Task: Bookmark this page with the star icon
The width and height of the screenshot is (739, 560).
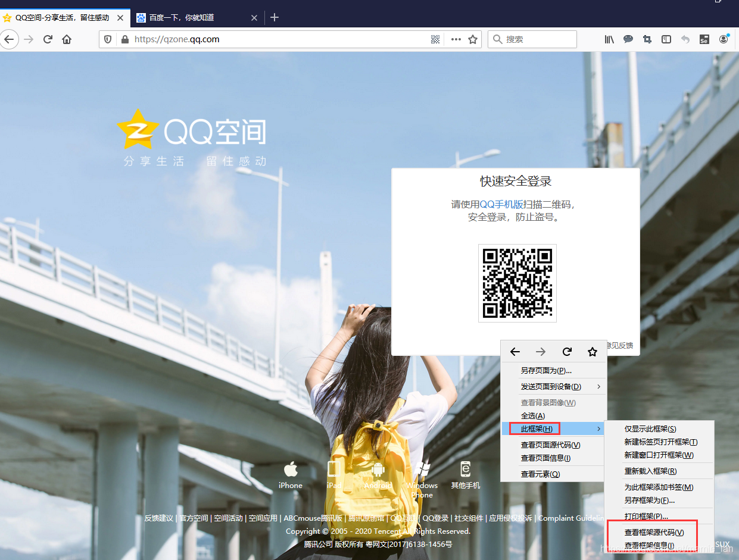Action: 473,39
